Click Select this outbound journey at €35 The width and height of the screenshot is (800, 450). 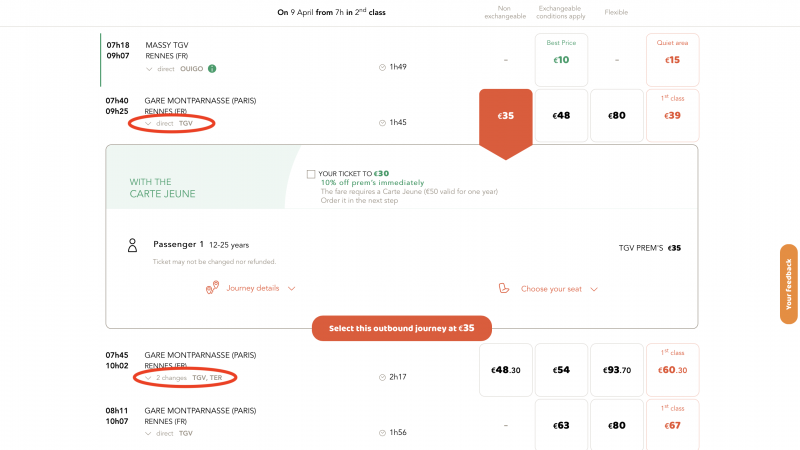[x=402, y=328]
